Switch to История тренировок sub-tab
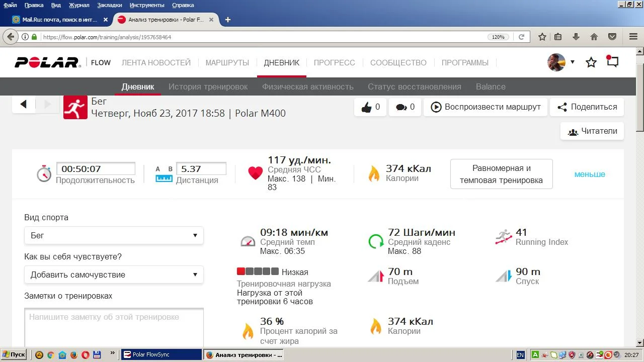This screenshot has width=644, height=362. [x=208, y=86]
